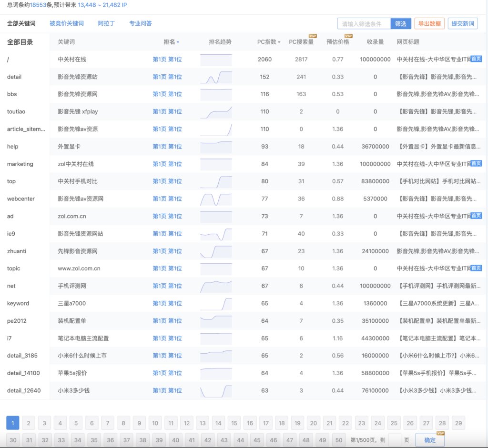488x448 pixels.
Task: Focus the page number jump input
Action: (394, 440)
